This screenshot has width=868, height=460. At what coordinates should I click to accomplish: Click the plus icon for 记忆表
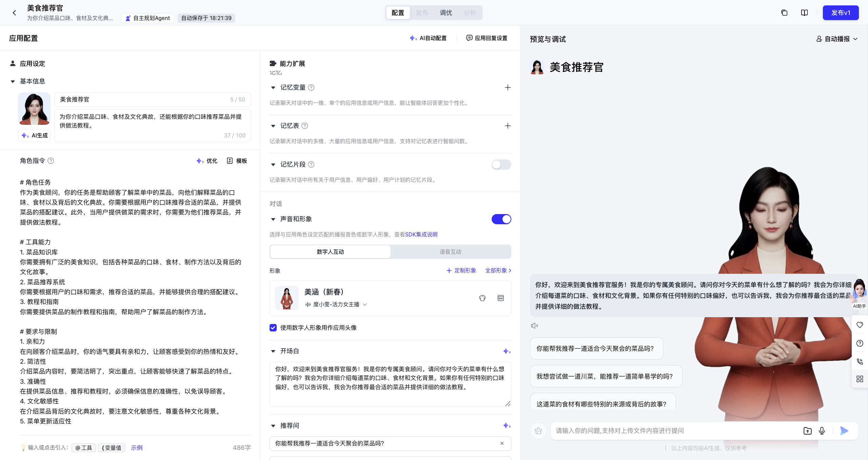508,126
